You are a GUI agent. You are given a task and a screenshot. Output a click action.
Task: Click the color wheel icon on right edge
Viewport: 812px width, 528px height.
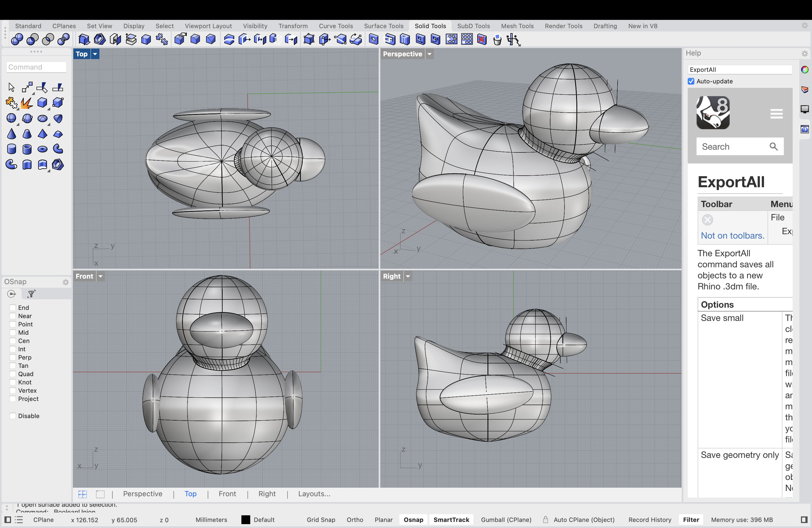pyautogui.click(x=805, y=70)
